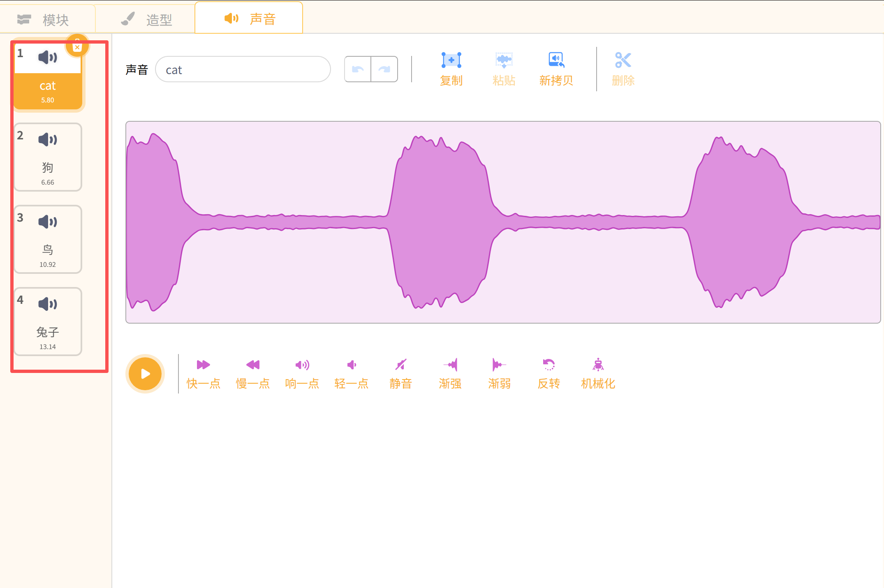
Task: Click the sound name field containing cat
Action: tap(243, 69)
